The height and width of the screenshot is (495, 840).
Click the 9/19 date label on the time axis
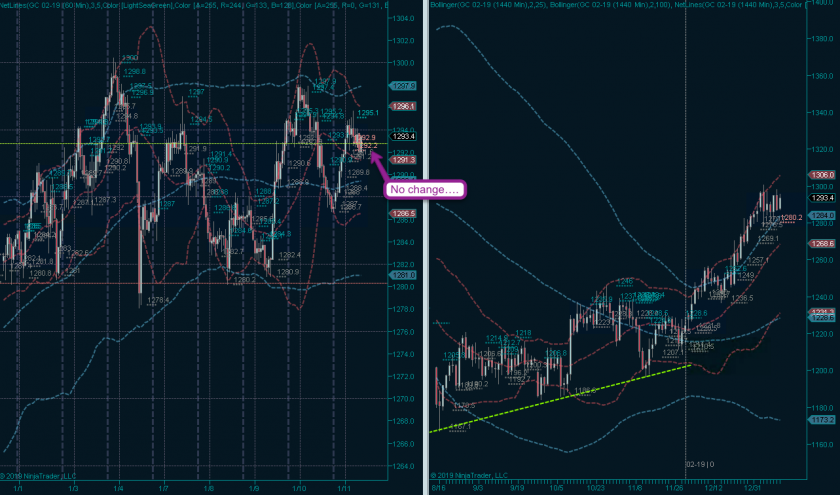pyautogui.click(x=517, y=489)
